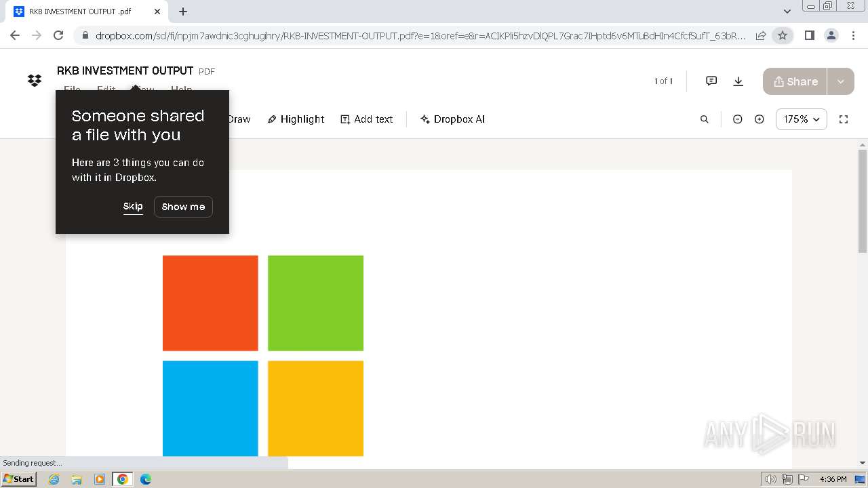
Task: Search within the document
Action: pyautogui.click(x=705, y=119)
